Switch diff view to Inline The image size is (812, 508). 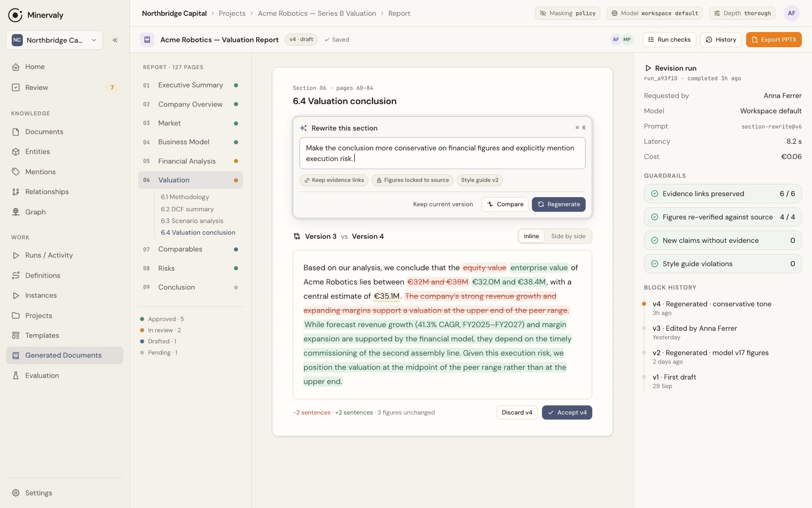[x=531, y=236]
